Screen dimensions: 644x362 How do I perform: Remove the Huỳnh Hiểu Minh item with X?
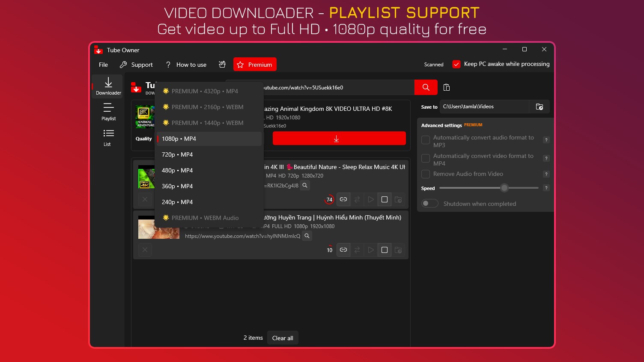click(x=145, y=250)
